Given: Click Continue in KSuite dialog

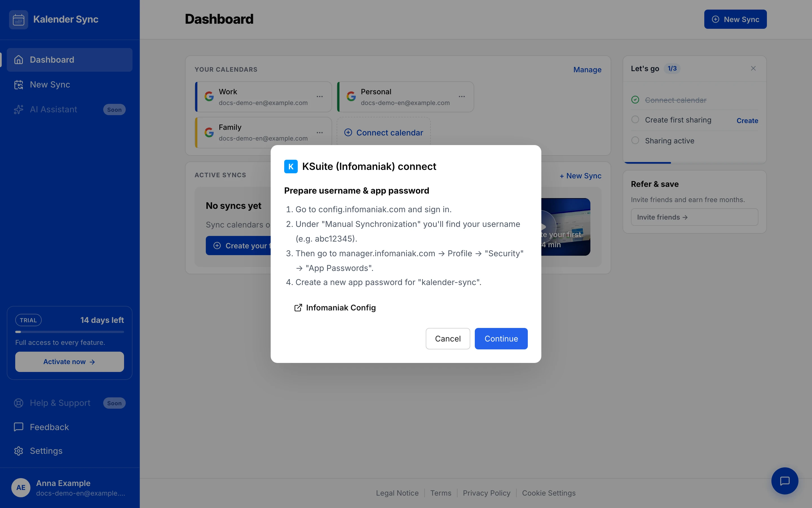Looking at the screenshot, I should [x=501, y=339].
